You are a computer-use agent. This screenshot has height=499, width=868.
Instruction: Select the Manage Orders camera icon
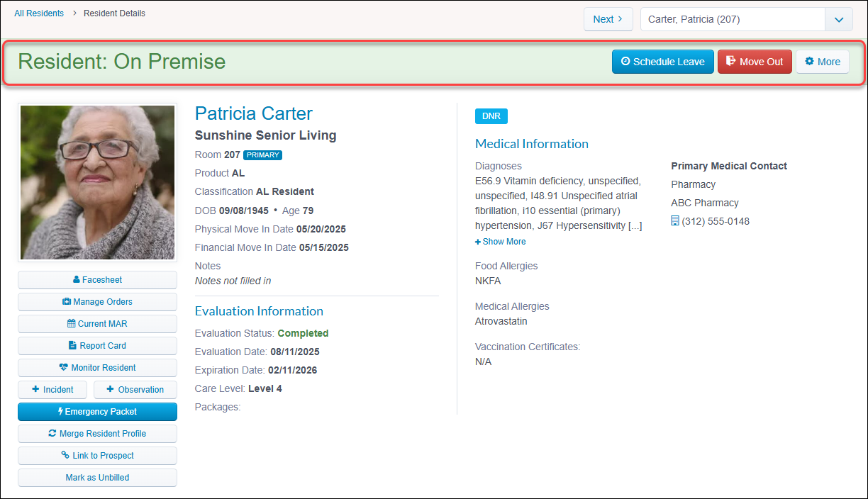67,301
